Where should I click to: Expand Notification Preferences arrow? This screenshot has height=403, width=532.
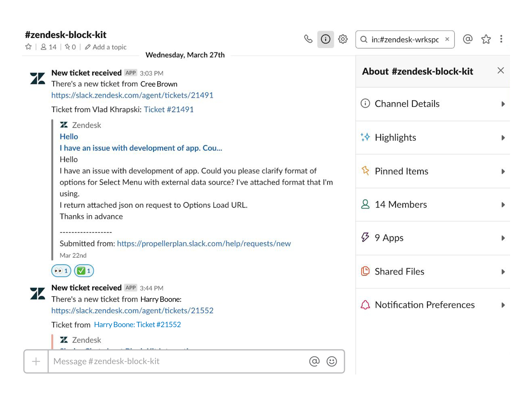click(x=503, y=305)
